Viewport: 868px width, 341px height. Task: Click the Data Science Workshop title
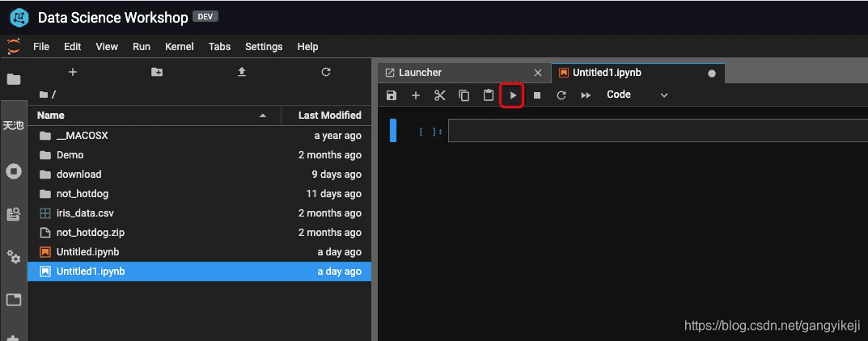[x=113, y=18]
